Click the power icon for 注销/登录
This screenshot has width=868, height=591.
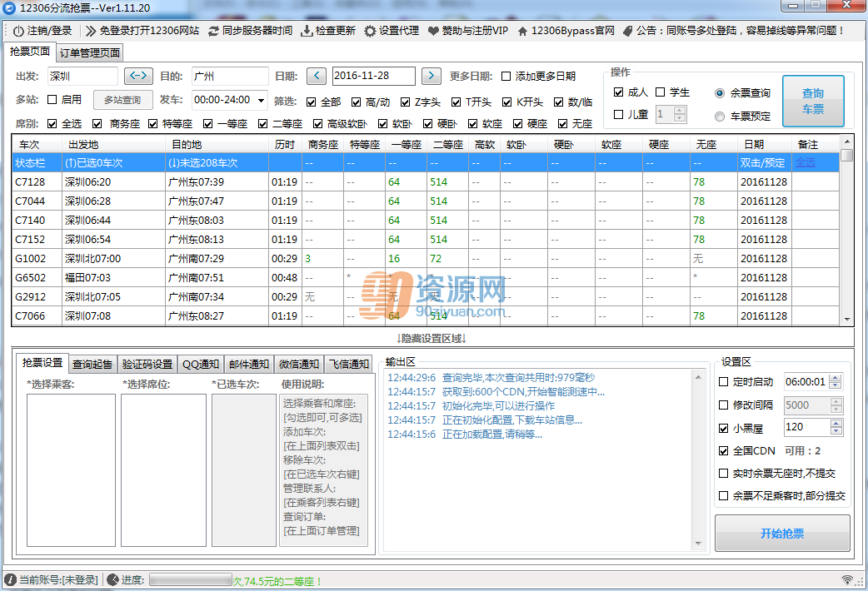pos(19,31)
